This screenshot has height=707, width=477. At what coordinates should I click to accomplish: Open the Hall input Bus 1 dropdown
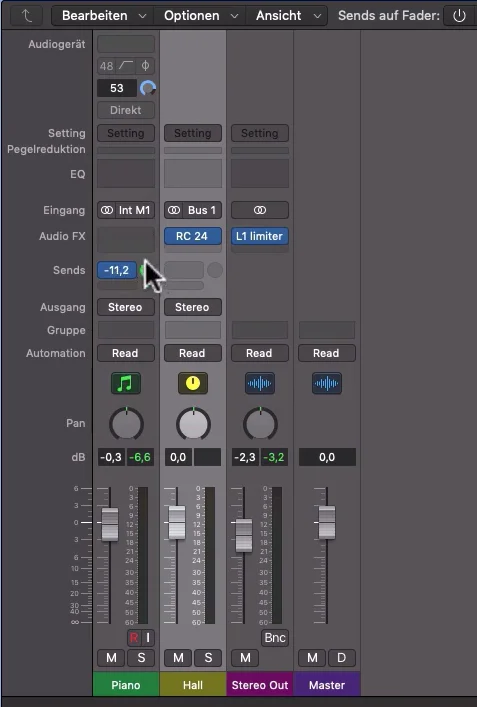193,210
